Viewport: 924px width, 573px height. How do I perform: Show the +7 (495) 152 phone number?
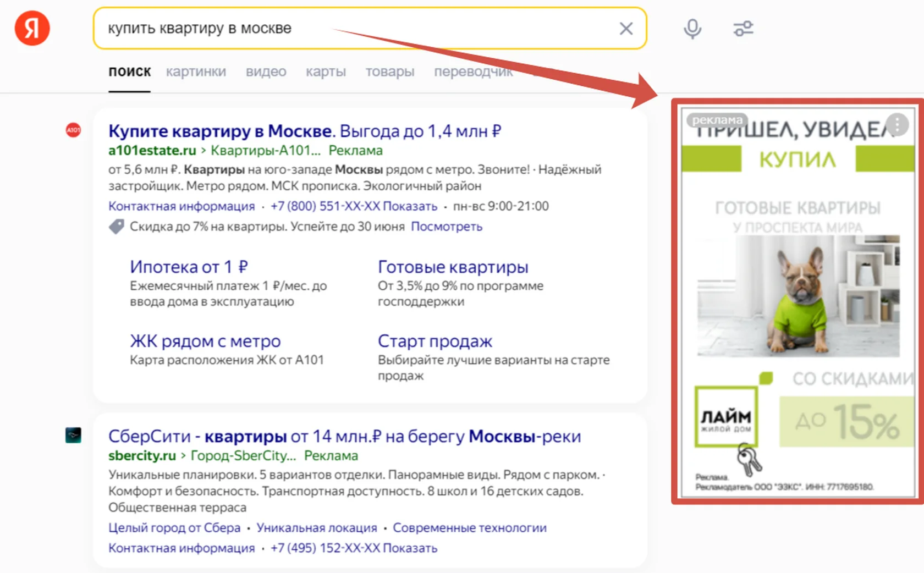354,548
